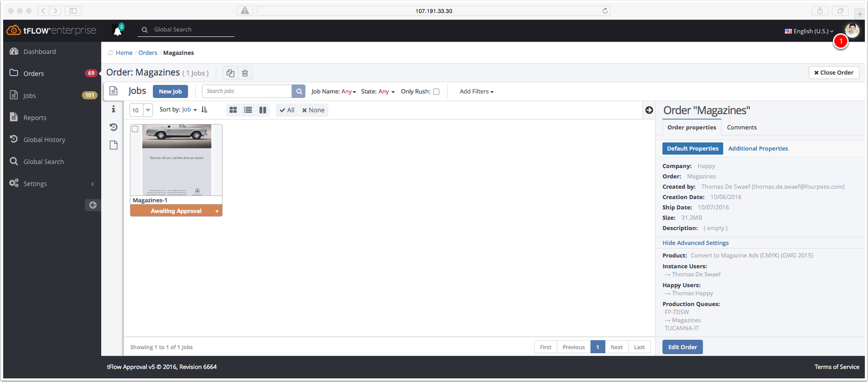Click the Edit Order button
Viewport: 868px width, 382px height.
[x=683, y=347]
